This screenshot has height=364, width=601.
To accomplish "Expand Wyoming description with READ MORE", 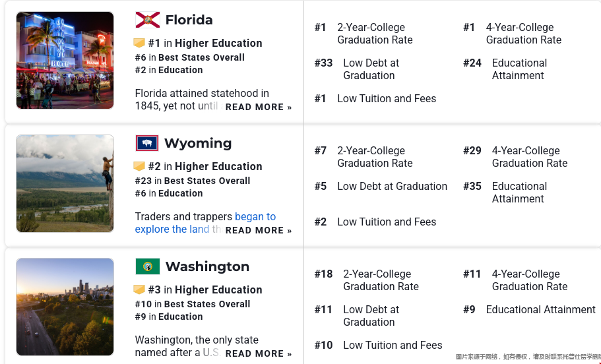I will tap(258, 230).
